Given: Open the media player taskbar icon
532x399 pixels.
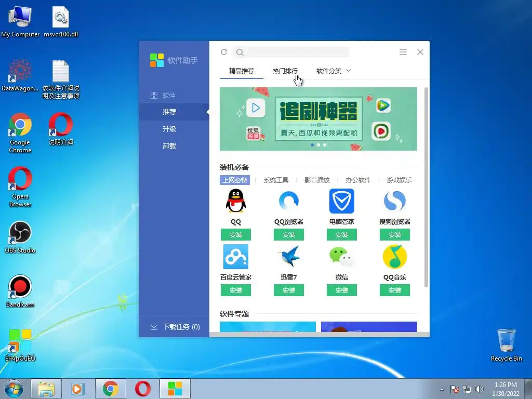Looking at the screenshot, I should tap(78, 389).
